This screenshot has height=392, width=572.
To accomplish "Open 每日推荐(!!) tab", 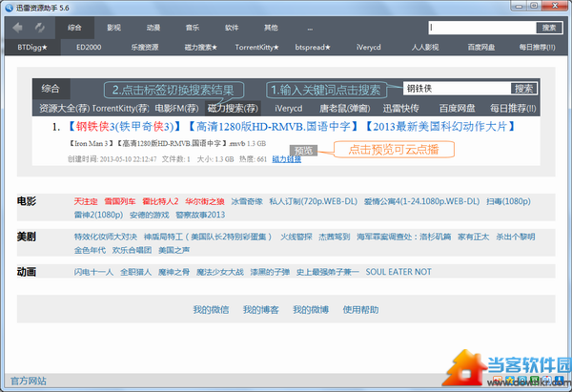I will [x=538, y=47].
